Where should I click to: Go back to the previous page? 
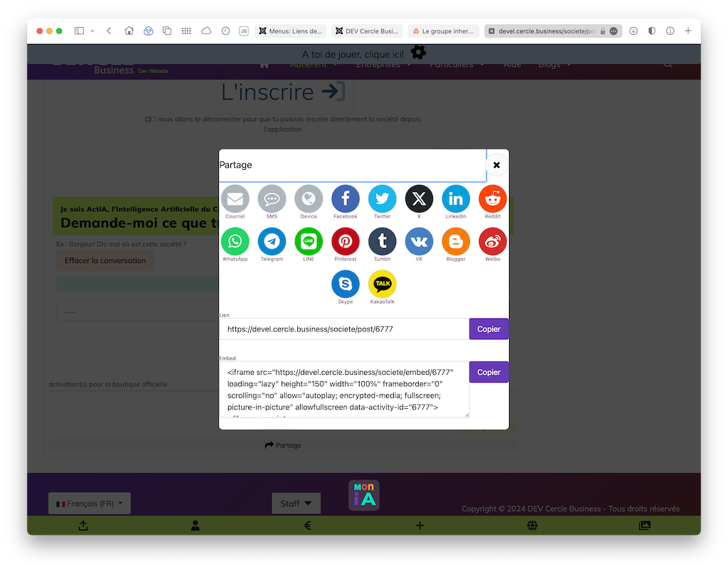click(x=109, y=31)
